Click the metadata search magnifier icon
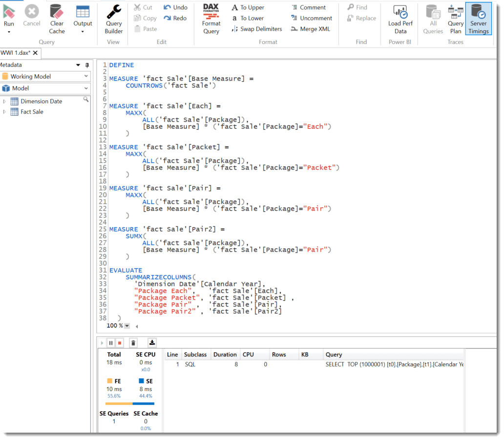 pos(86,99)
